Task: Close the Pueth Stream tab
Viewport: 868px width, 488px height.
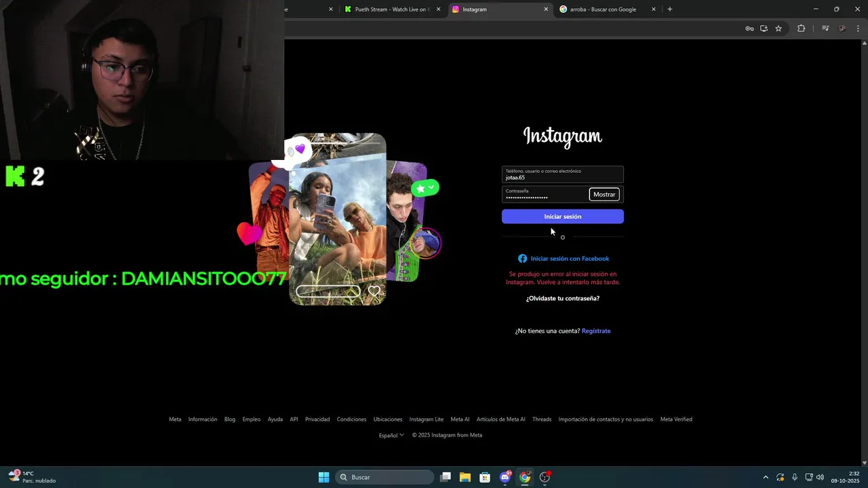Action: coord(438,9)
